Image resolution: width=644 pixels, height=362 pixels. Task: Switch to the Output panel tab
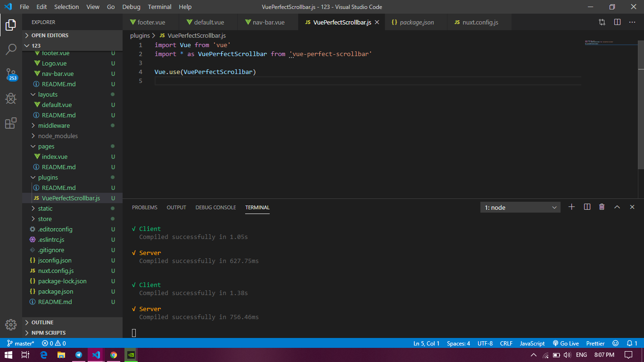(176, 207)
